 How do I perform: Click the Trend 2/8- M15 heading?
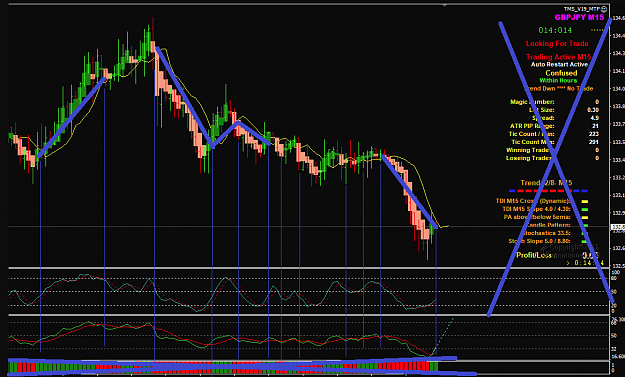546,183
